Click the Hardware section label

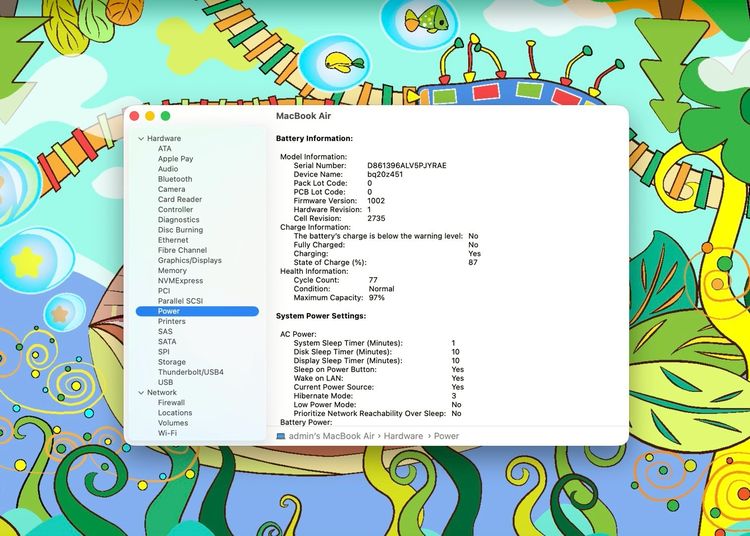coord(164,138)
